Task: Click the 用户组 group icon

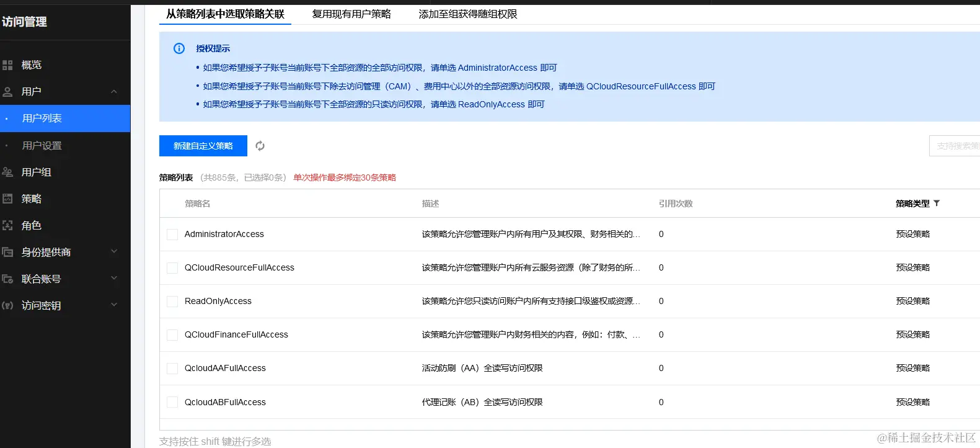Action: coord(7,172)
